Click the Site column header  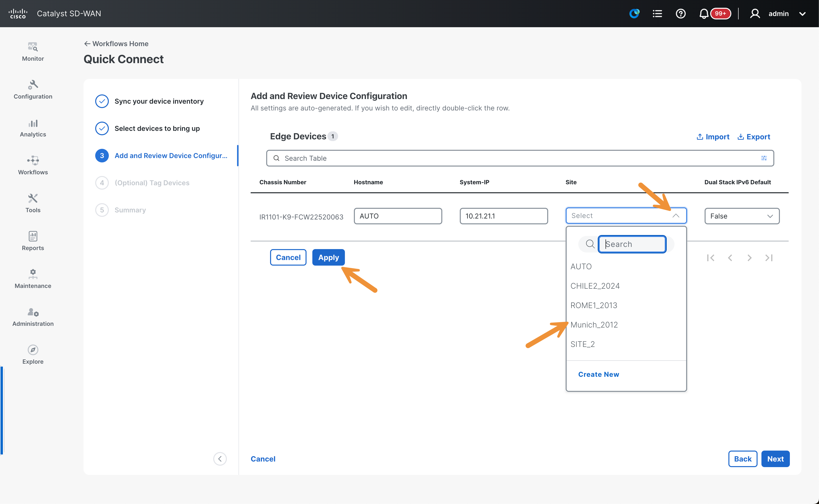pyautogui.click(x=571, y=182)
